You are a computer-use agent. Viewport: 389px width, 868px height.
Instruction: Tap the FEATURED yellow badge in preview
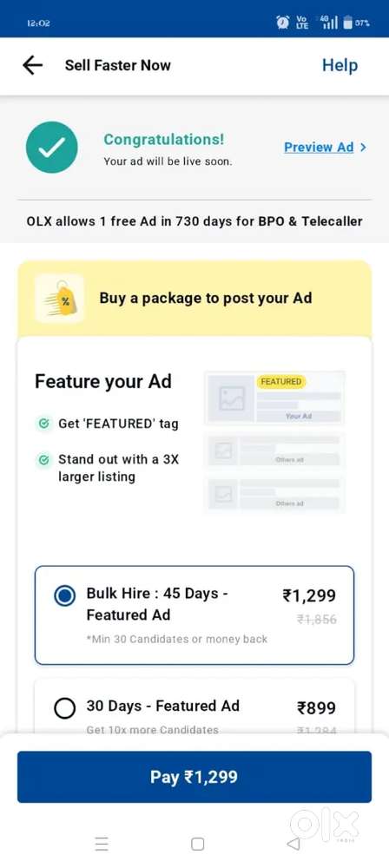tap(281, 381)
